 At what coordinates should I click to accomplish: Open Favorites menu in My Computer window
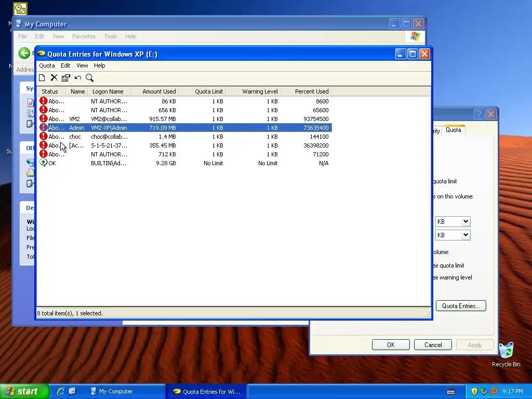click(x=84, y=36)
